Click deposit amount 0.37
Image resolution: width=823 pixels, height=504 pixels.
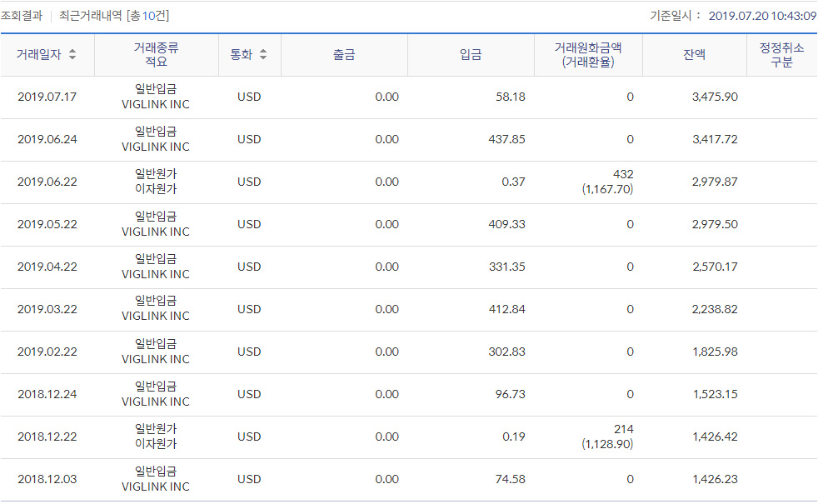point(513,182)
